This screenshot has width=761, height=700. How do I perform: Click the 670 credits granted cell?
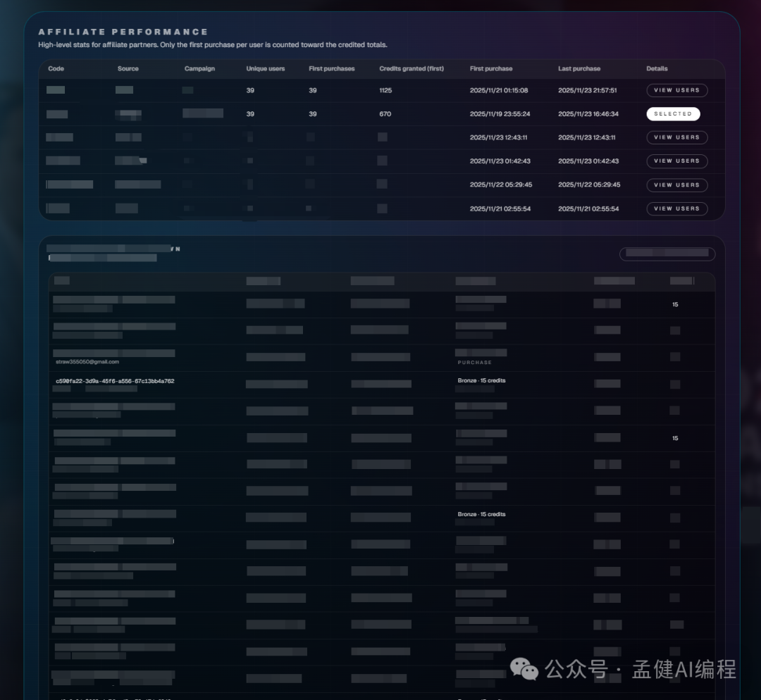[385, 114]
